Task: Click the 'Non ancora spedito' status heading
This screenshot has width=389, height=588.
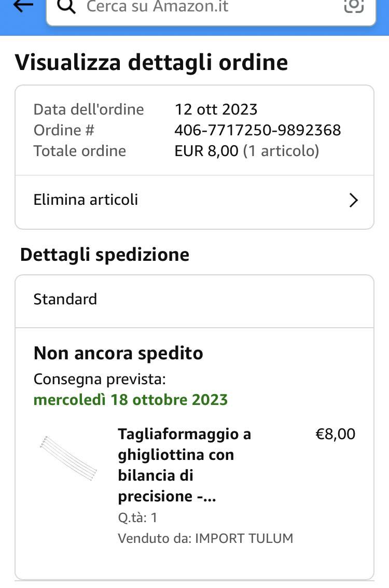Action: click(x=118, y=353)
